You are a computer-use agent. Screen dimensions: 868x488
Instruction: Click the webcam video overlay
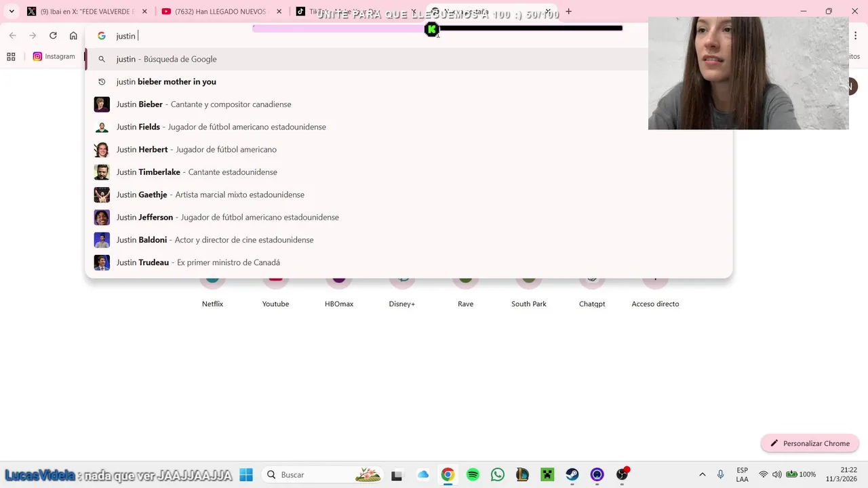tap(749, 73)
